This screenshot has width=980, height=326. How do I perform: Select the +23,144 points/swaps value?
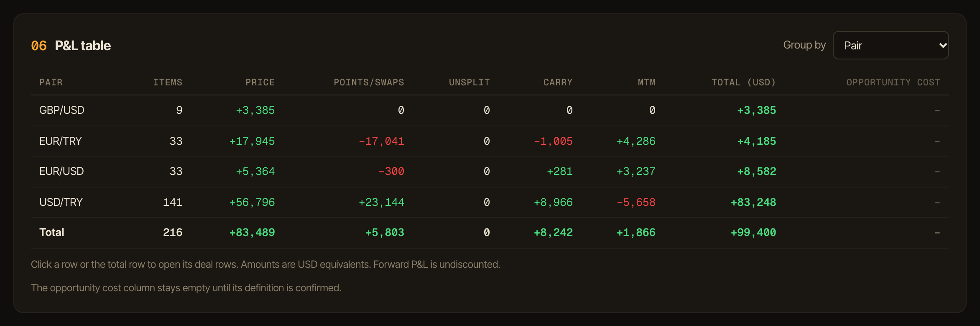tap(381, 203)
